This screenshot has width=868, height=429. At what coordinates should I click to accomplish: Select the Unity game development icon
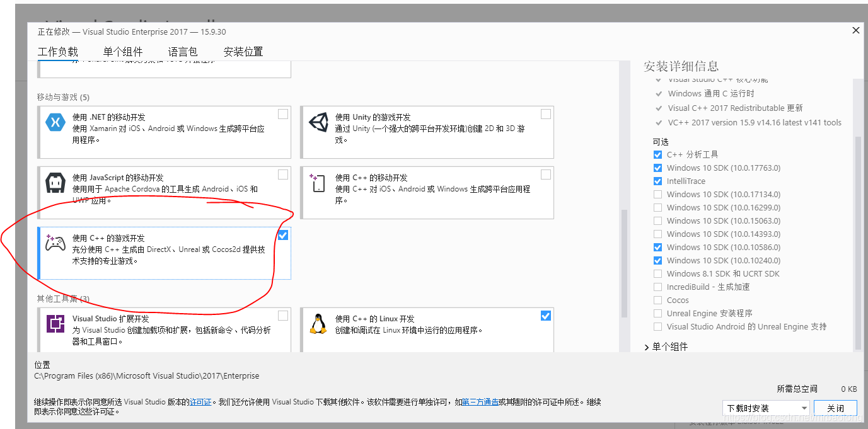point(320,122)
